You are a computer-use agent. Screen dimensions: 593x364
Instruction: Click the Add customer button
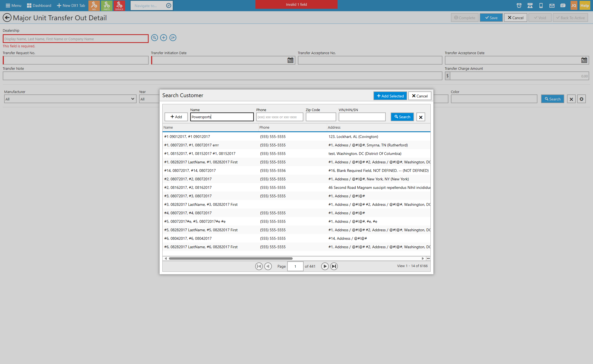pyautogui.click(x=176, y=117)
